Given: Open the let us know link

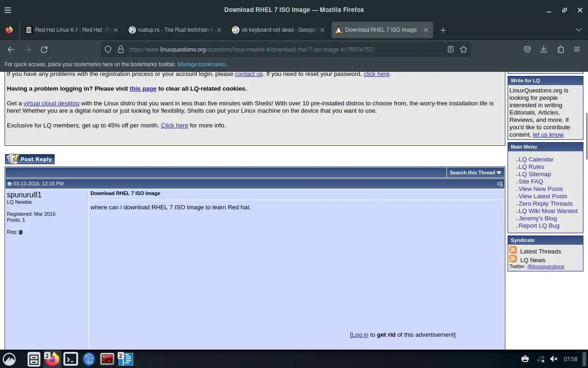Looking at the screenshot, I should click(548, 134).
